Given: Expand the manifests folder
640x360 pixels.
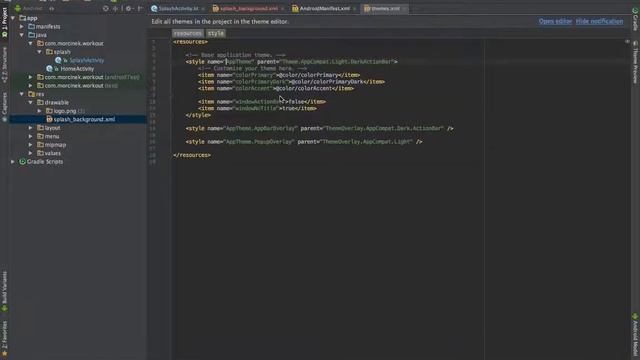Looking at the screenshot, I should tap(22, 27).
